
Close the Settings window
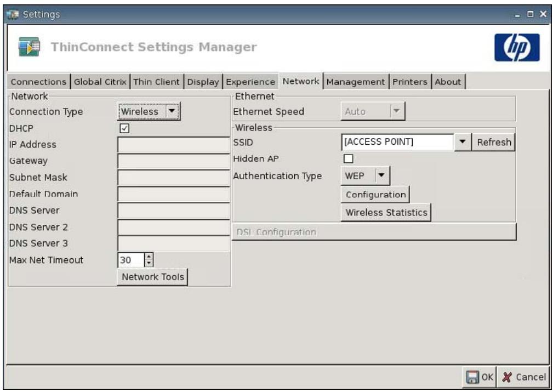coord(543,14)
